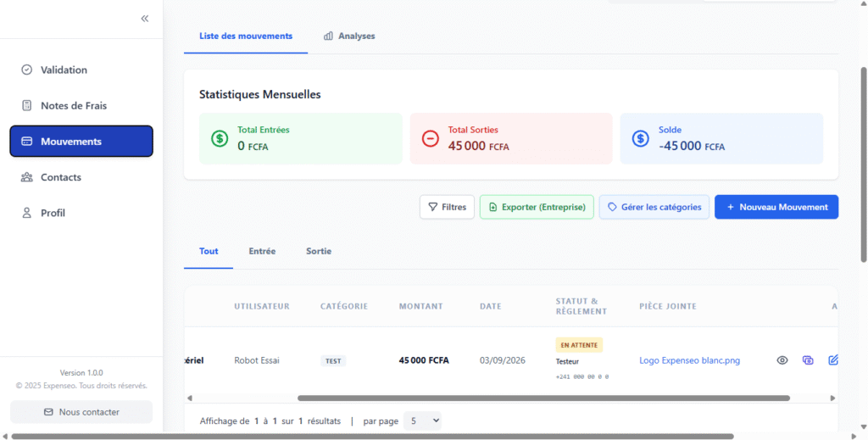Viewport: 868px width, 440px height.
Task: Click the Solde dollar circle icon
Action: click(x=641, y=138)
